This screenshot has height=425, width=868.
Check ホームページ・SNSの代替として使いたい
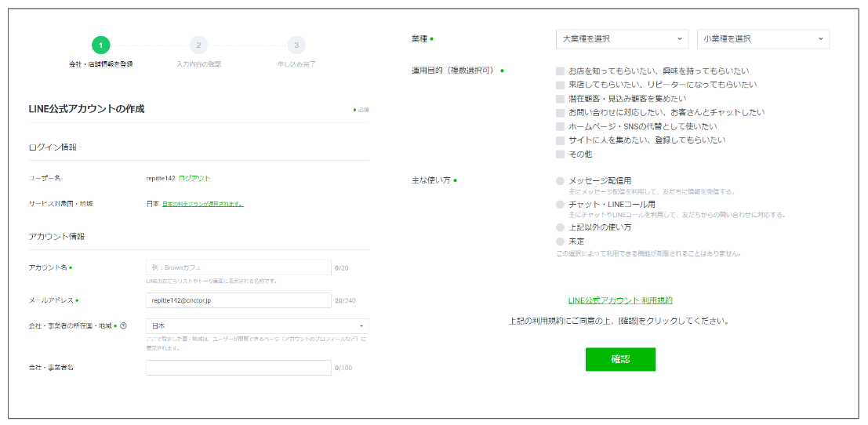(560, 127)
